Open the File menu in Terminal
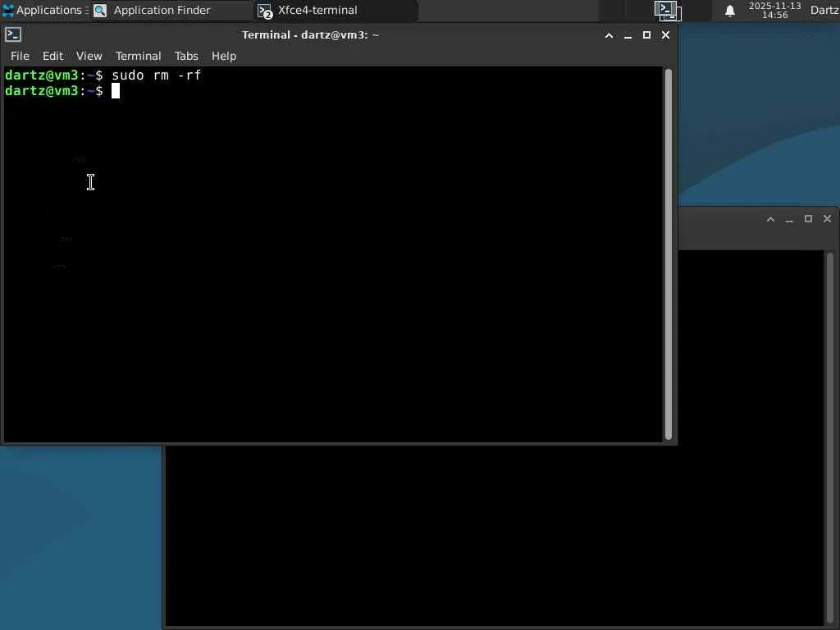Viewport: 840px width, 630px height. point(20,56)
